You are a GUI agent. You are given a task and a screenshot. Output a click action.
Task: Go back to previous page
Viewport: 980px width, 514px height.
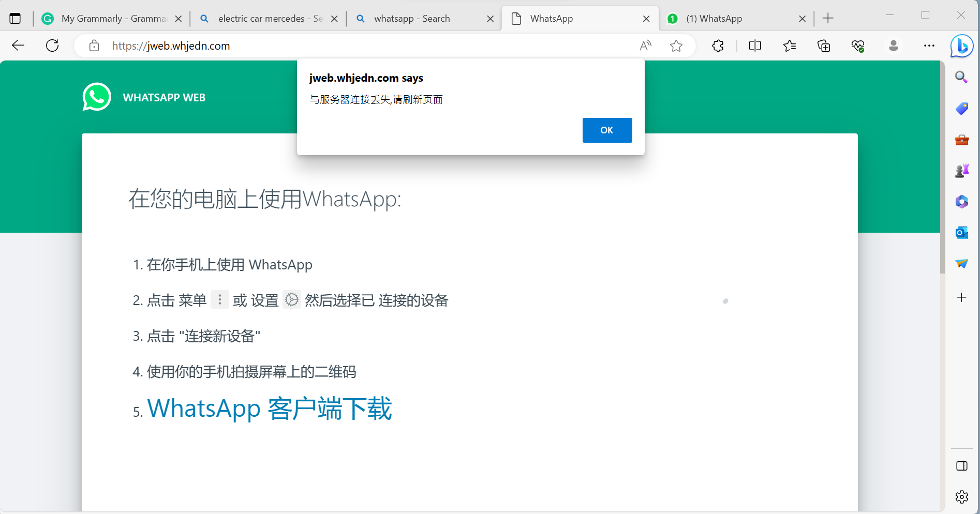point(18,46)
